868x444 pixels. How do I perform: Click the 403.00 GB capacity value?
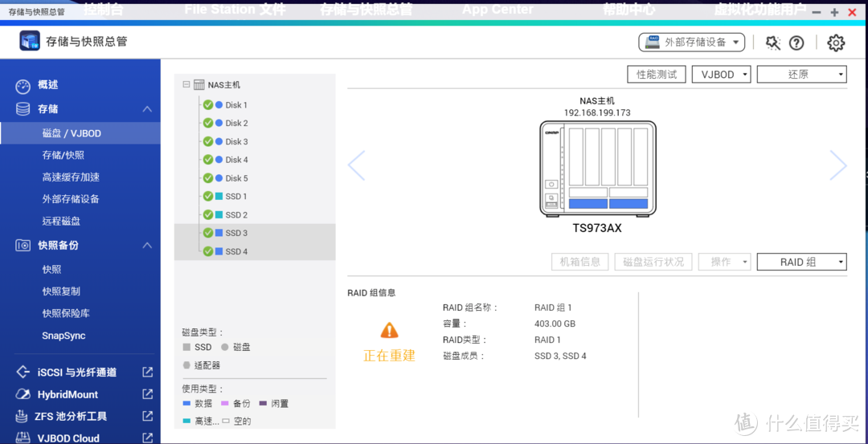coord(555,324)
